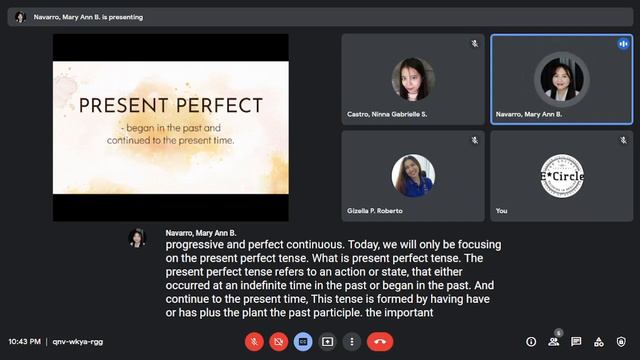Screen dimensions: 640x360
Task: Click Castro, Ninna Gabrielle's profile picture
Action: coord(413,79)
